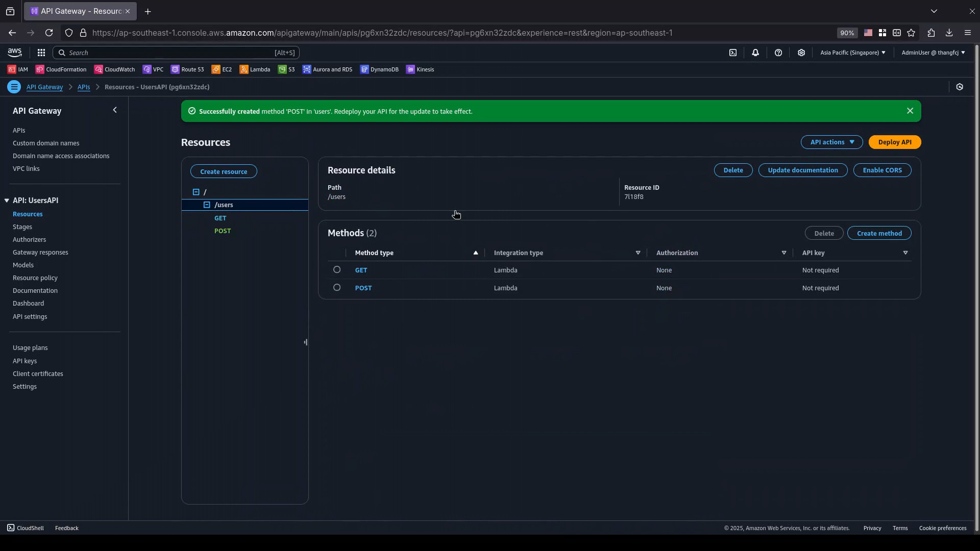Focus the AWS search box
Viewport: 980px width, 551px height.
(x=176, y=53)
